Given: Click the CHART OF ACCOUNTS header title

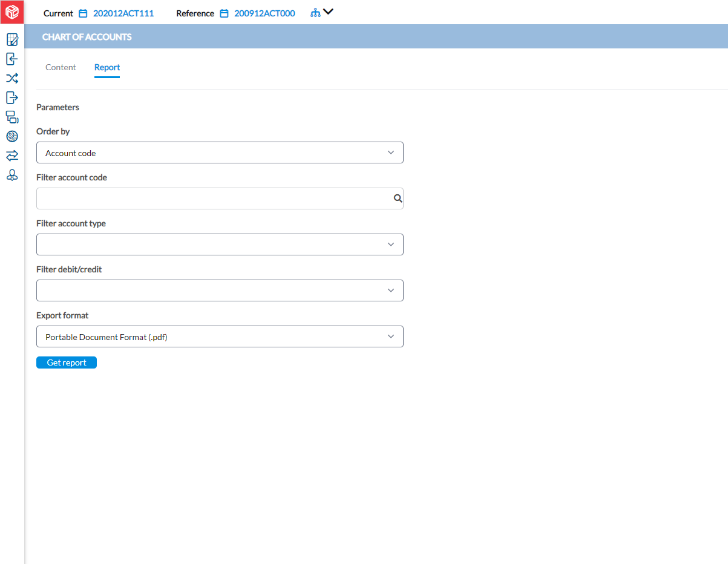Looking at the screenshot, I should (87, 37).
